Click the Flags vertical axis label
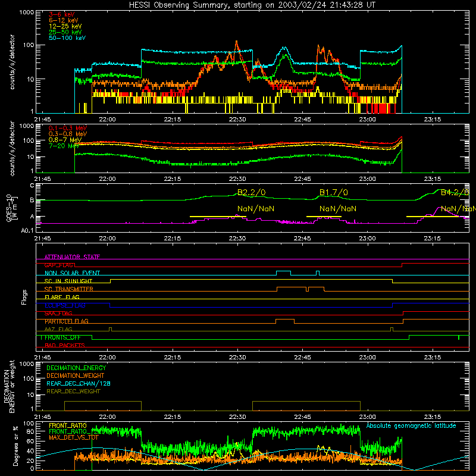The height and width of the screenshot is (476, 476). tap(24, 297)
